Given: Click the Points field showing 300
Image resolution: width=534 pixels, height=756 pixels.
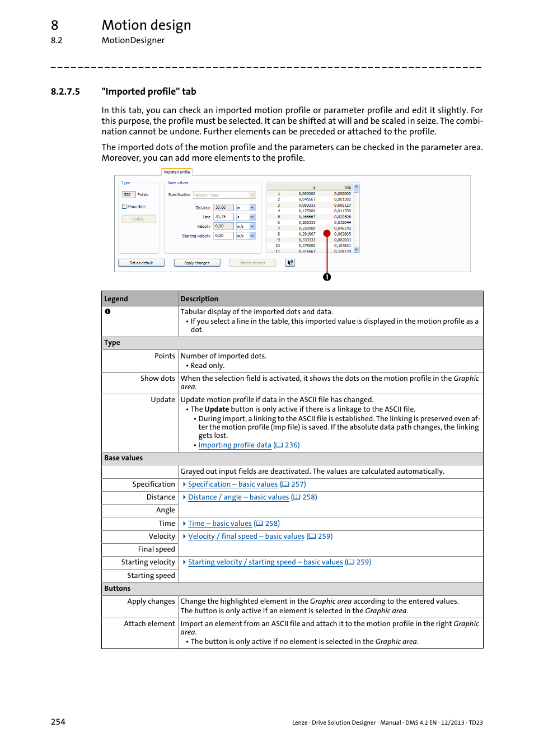Looking at the screenshot, I should pyautogui.click(x=129, y=195).
